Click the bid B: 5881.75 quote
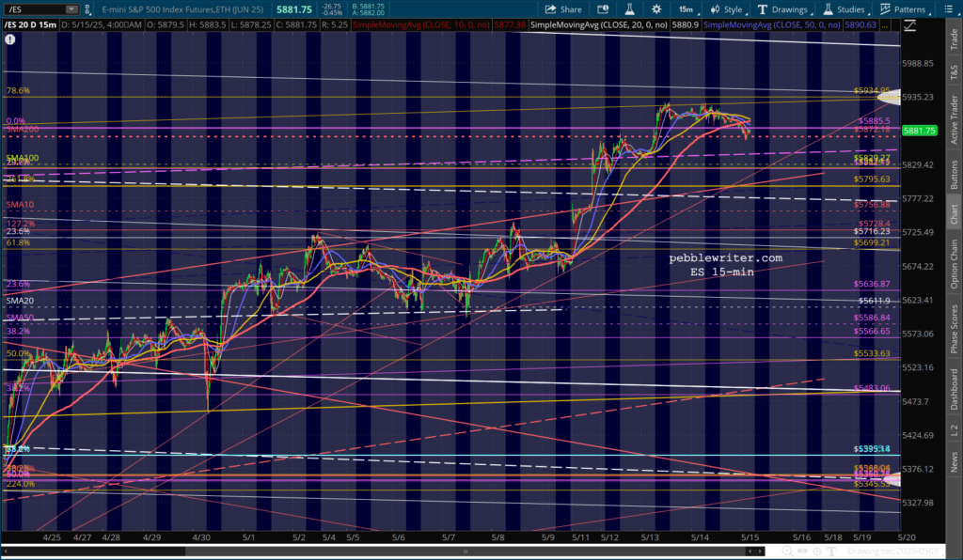963x560 pixels. [x=368, y=7]
